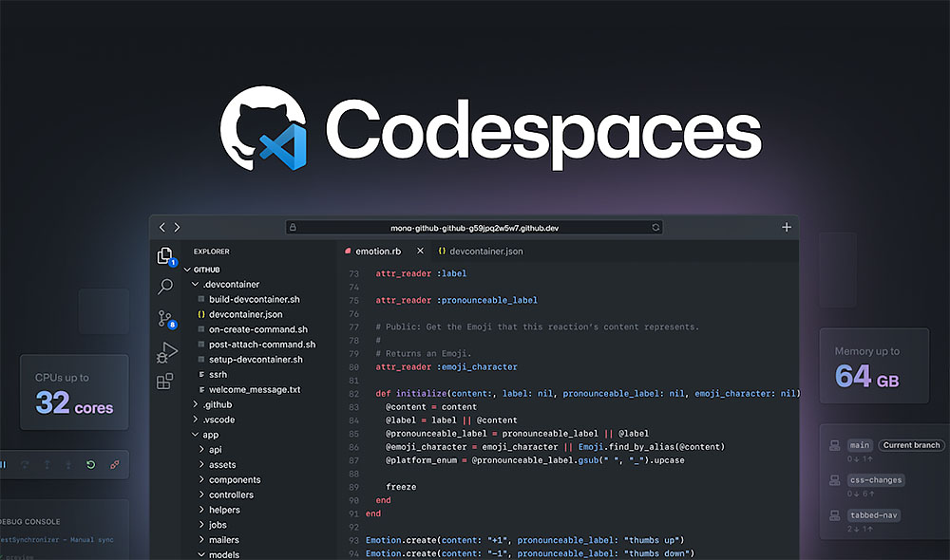950x560 pixels.
Task: Close the emotion.rb editor tab
Action: [420, 251]
